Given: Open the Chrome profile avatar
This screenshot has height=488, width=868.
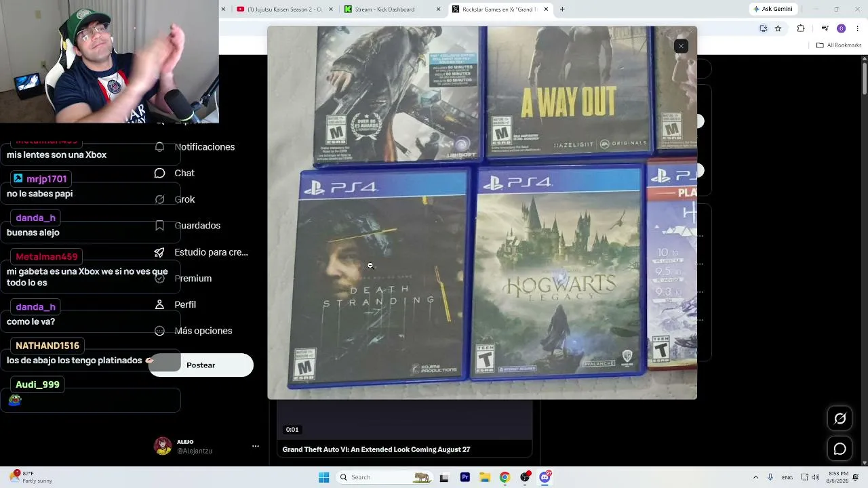Looking at the screenshot, I should [x=841, y=28].
